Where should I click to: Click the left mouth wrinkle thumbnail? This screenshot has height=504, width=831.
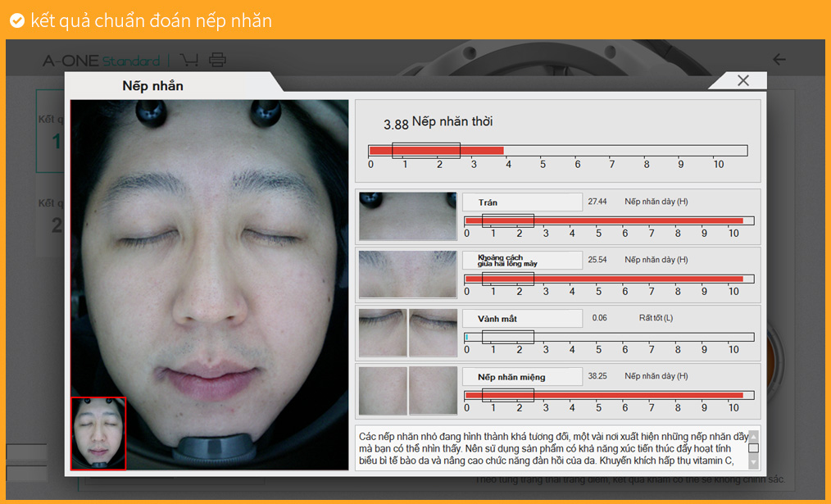click(383, 390)
